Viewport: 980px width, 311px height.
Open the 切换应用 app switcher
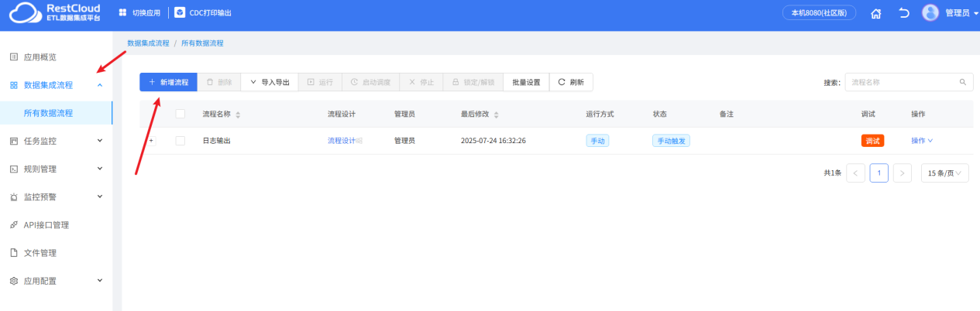pos(139,13)
